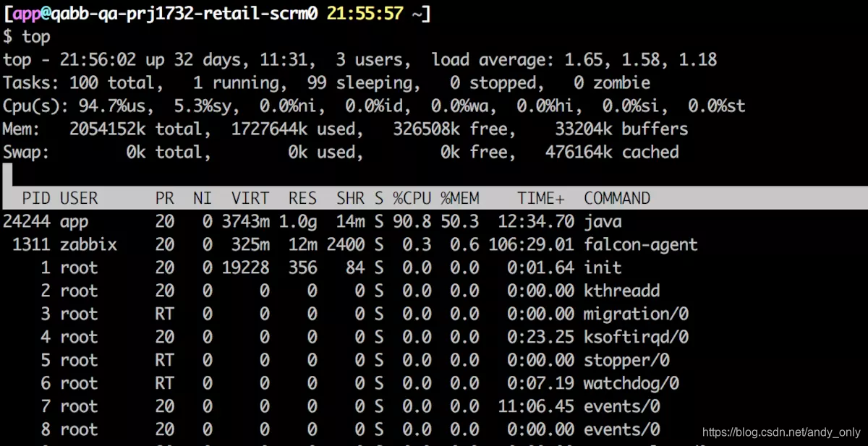Click the TIME+ column header
The height and width of the screenshot is (446, 868).
click(x=541, y=198)
